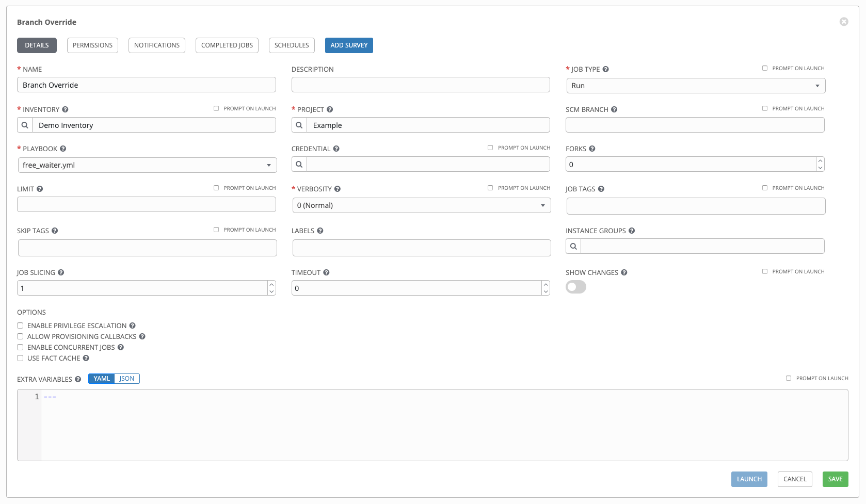The image size is (866, 504).
Task: Enable Prompt on Launch for Verbosity
Action: [490, 188]
